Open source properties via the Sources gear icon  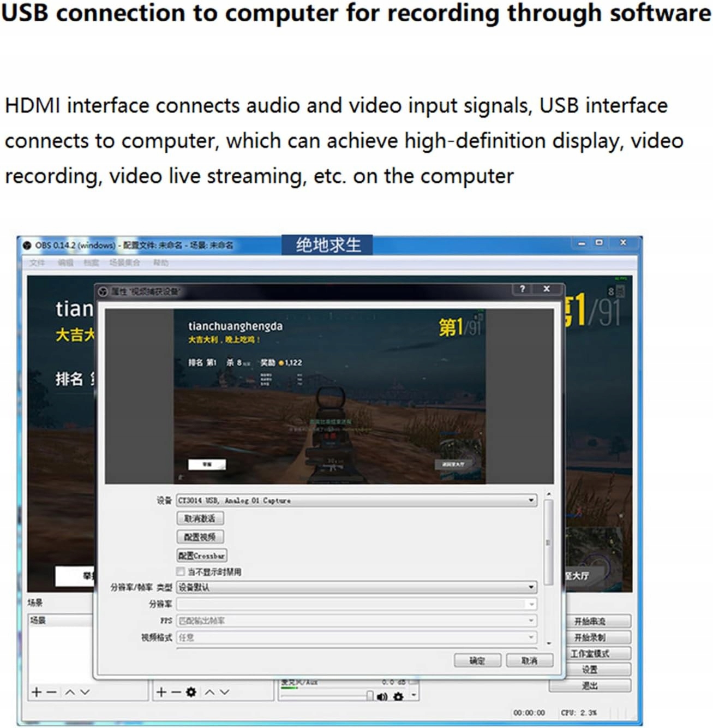coord(191,692)
